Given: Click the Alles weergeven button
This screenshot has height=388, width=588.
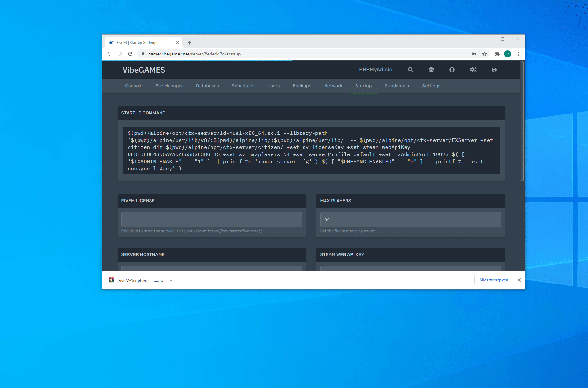Looking at the screenshot, I should coord(494,280).
